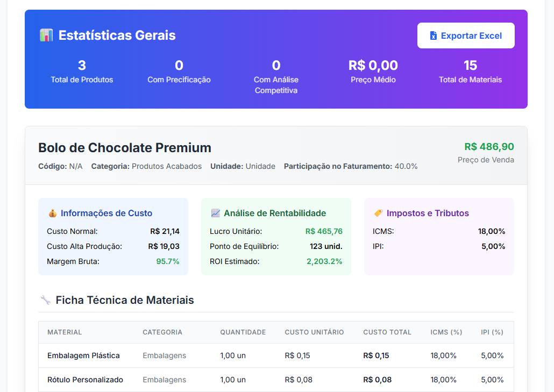This screenshot has height=392, width=554.
Task: Select the Material column header
Action: [x=65, y=332]
